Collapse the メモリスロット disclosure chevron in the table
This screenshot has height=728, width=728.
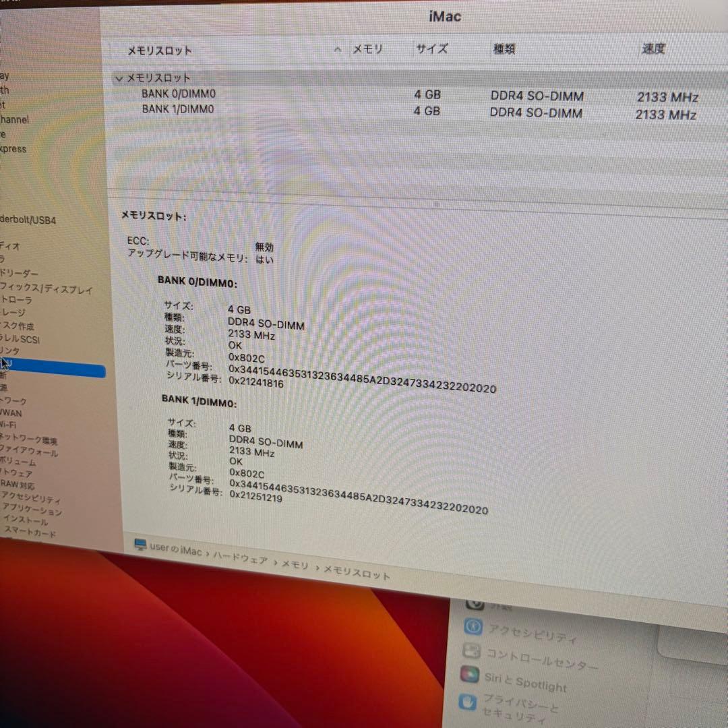coord(119,78)
